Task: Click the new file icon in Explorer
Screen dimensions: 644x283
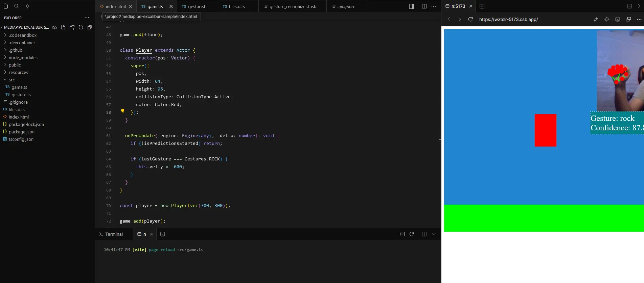Action: (63, 27)
